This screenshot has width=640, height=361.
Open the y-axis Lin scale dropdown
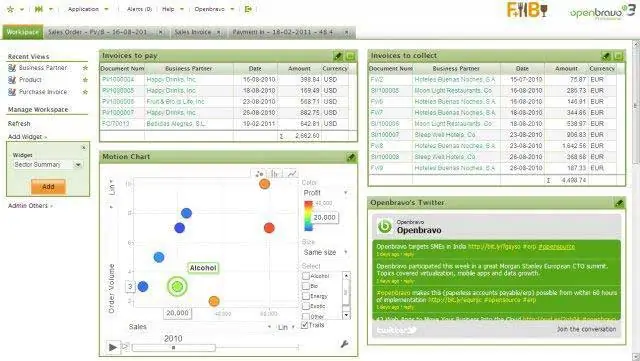click(111, 187)
